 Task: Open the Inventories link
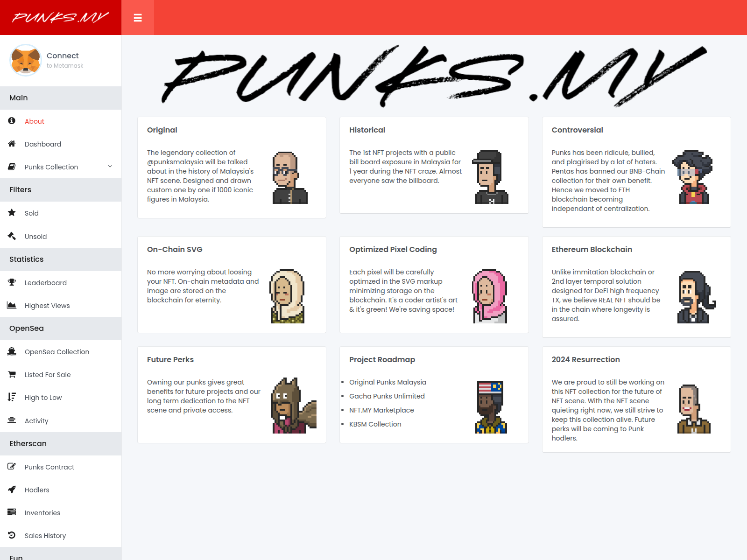click(x=61, y=513)
